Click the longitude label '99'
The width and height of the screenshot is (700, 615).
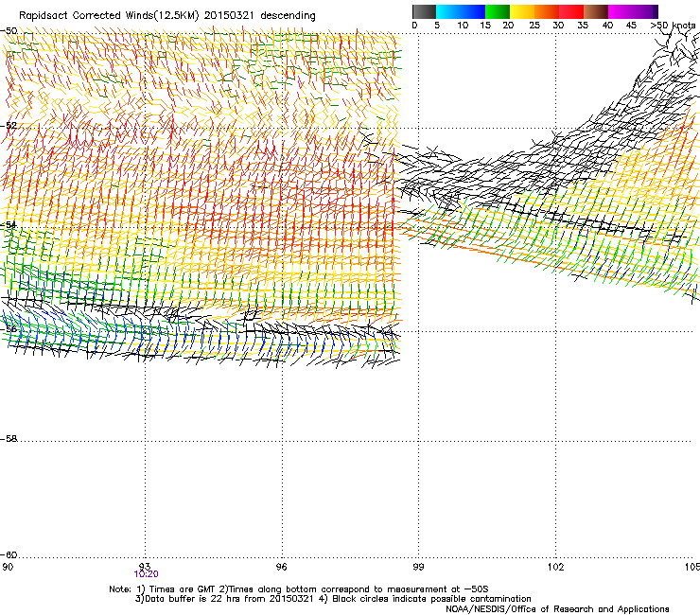[418, 567]
